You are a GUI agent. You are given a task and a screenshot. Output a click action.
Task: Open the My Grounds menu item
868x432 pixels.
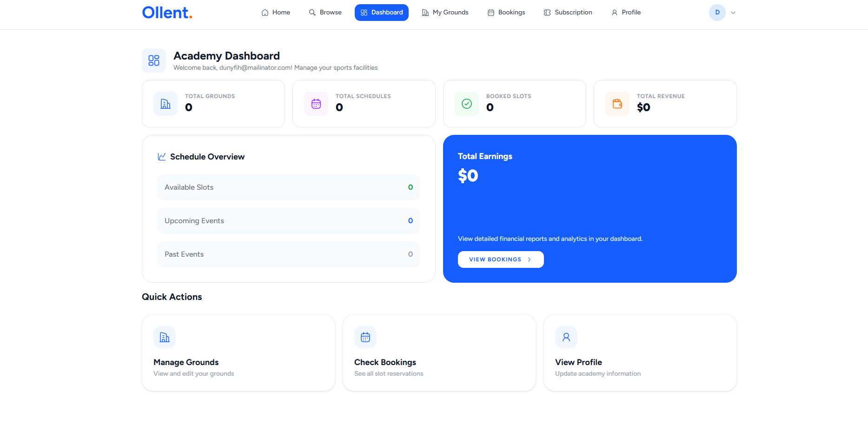(445, 13)
